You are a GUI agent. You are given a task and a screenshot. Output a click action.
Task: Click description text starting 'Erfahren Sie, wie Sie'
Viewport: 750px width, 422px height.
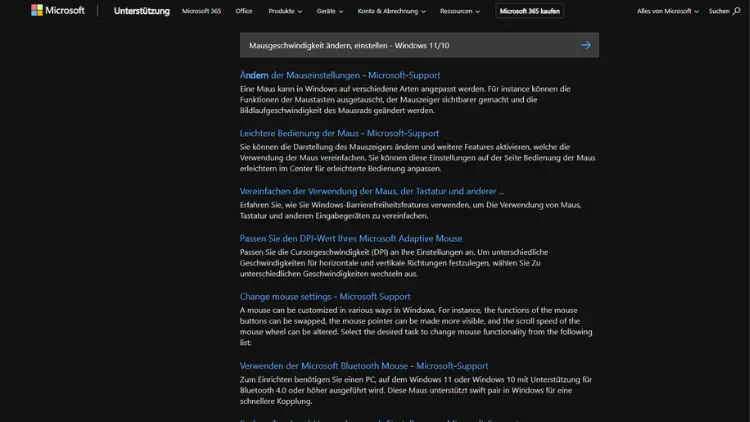pos(410,210)
